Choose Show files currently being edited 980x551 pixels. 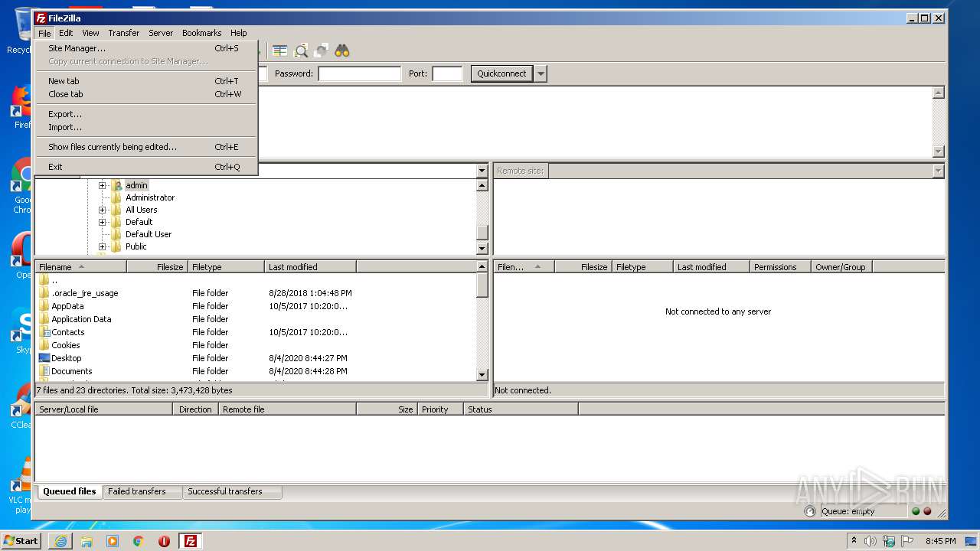pos(146,147)
